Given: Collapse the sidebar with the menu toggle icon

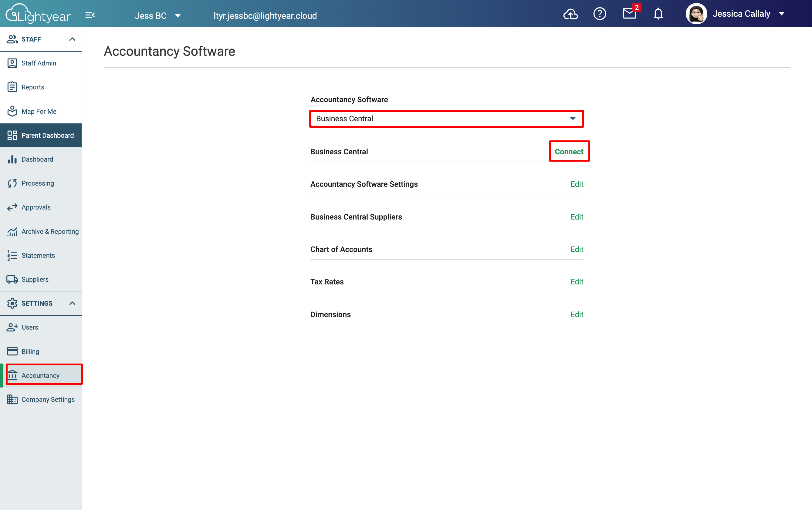Looking at the screenshot, I should pyautogui.click(x=90, y=15).
